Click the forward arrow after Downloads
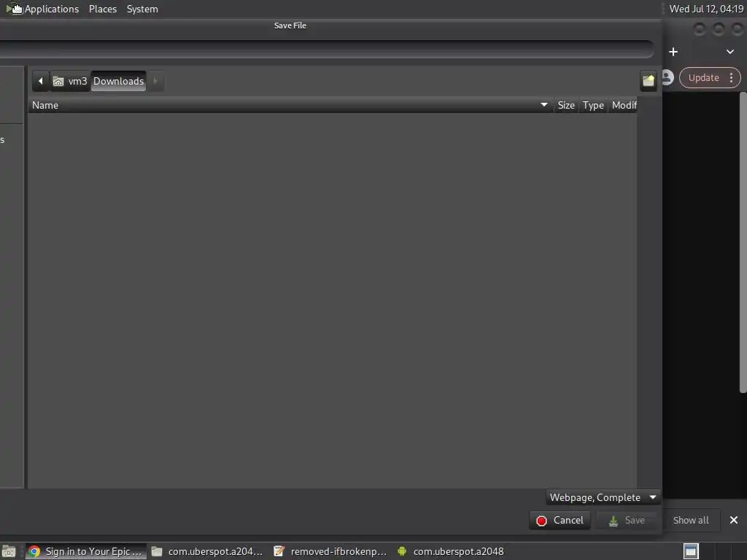The width and height of the screenshot is (747, 560). [155, 81]
